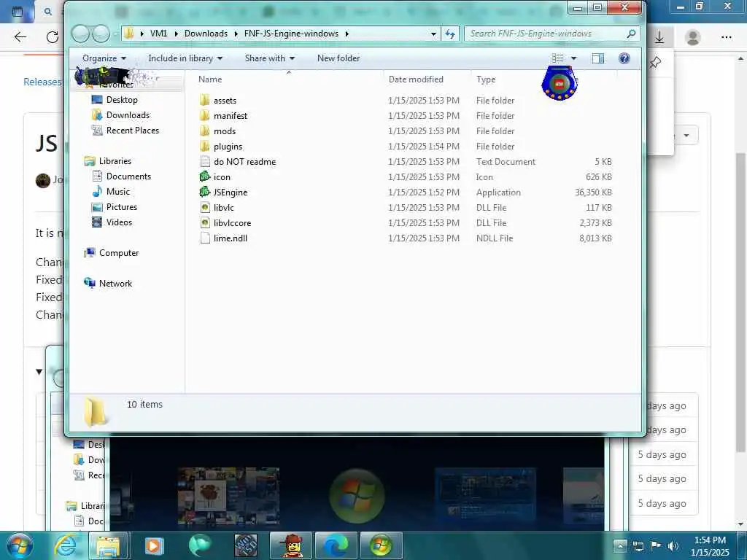Select Computer in the navigation pane
The height and width of the screenshot is (560, 747).
tap(119, 253)
